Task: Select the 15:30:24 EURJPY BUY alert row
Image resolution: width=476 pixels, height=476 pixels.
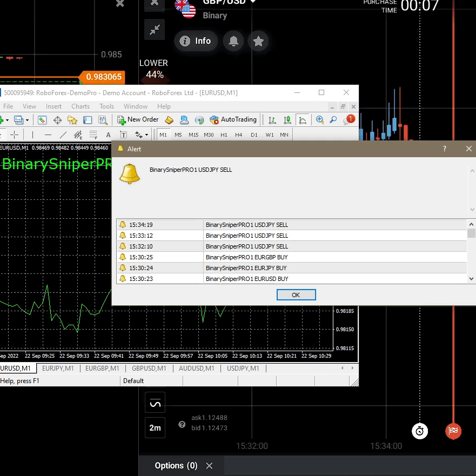Action: [x=292, y=268]
